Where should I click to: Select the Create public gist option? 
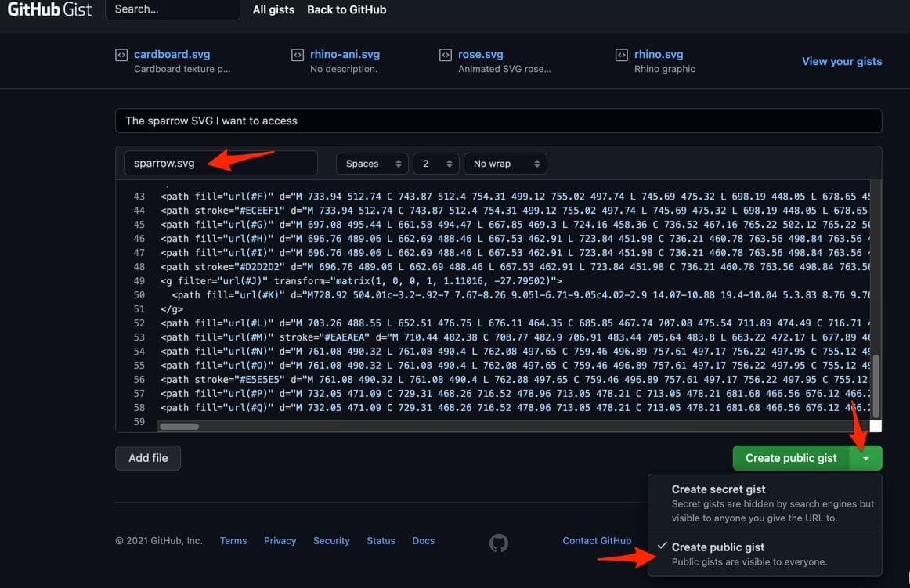(717, 547)
